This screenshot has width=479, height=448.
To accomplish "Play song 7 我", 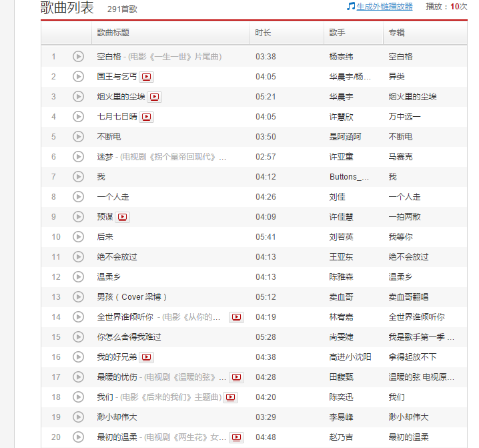I will tap(78, 177).
